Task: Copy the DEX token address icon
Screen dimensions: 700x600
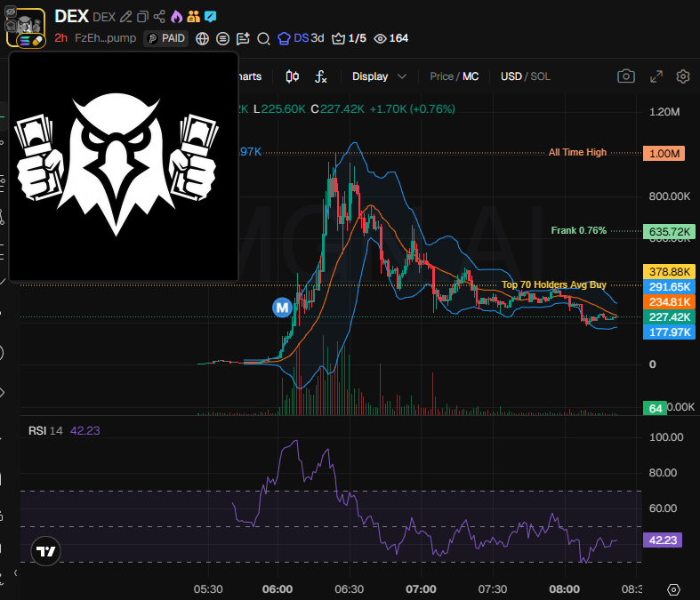Action: [x=142, y=17]
